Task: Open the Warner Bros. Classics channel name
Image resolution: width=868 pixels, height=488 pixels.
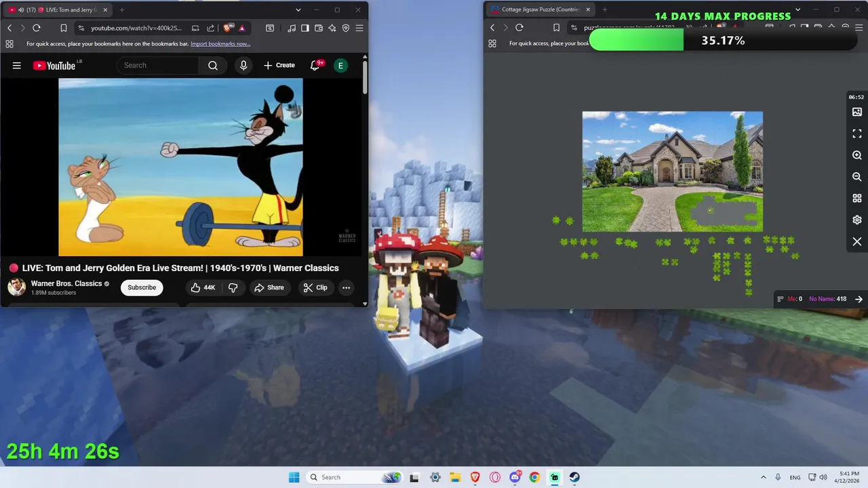Action: tap(66, 283)
